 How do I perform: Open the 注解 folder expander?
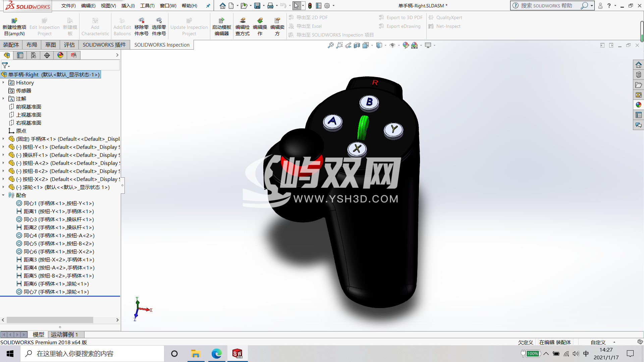coord(3,99)
